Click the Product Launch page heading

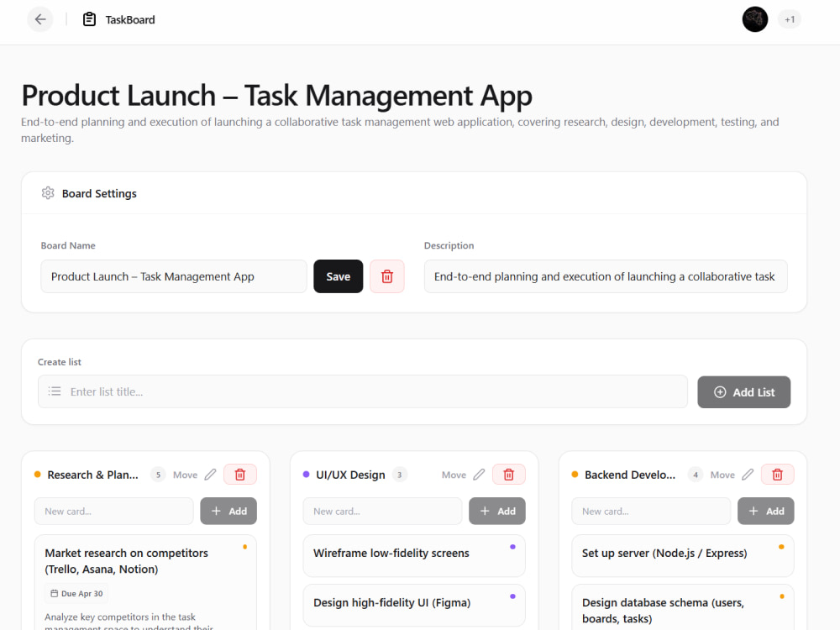pos(277,96)
